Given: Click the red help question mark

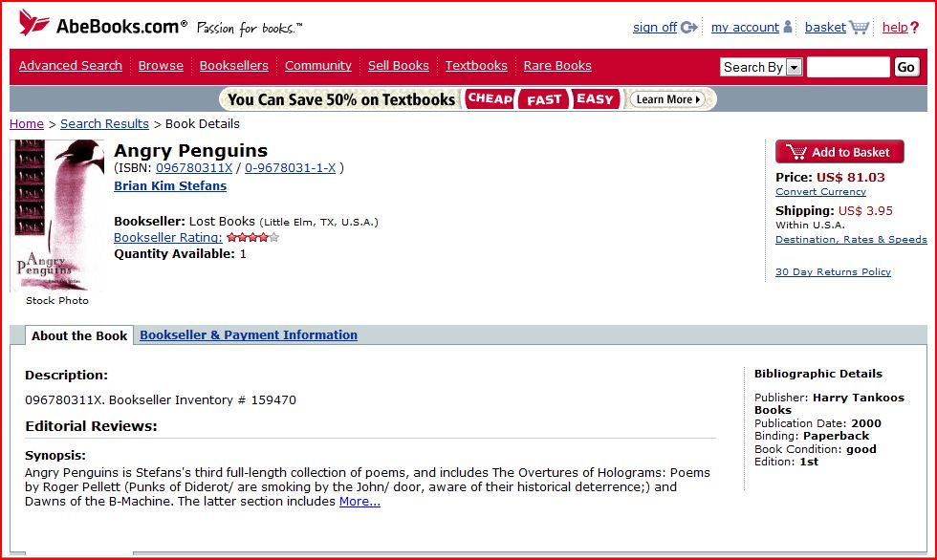Looking at the screenshot, I should coord(914,28).
